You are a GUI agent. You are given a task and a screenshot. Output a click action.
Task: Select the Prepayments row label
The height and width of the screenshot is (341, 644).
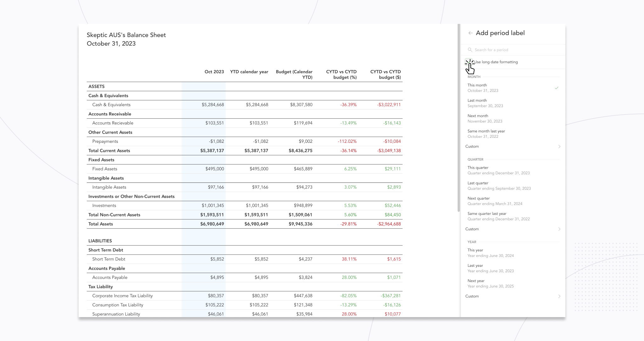pos(105,142)
